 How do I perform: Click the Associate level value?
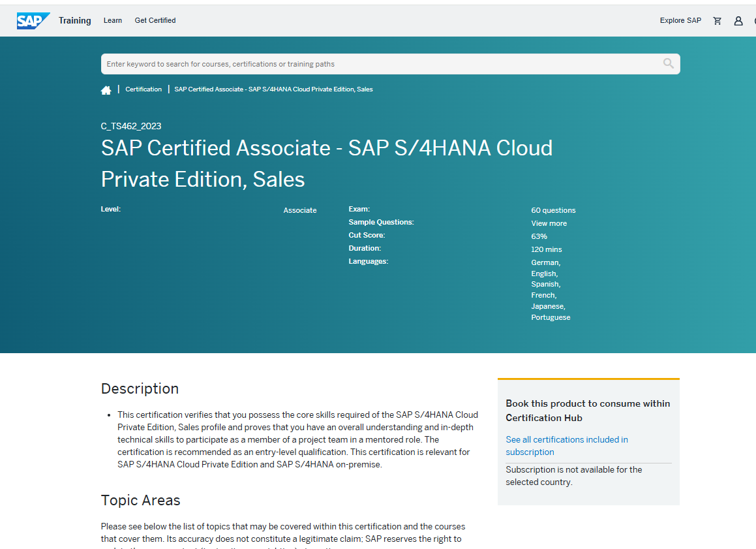pyautogui.click(x=300, y=210)
